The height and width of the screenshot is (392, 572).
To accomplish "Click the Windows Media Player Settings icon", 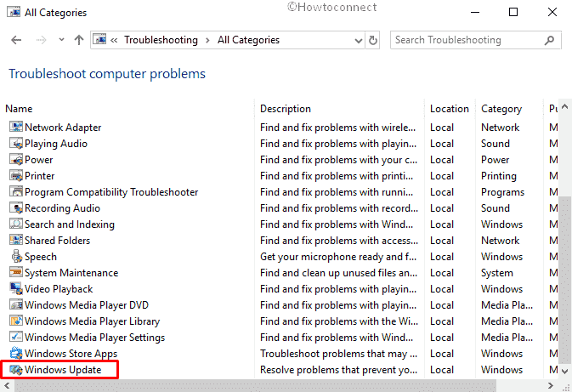I will (x=16, y=337).
